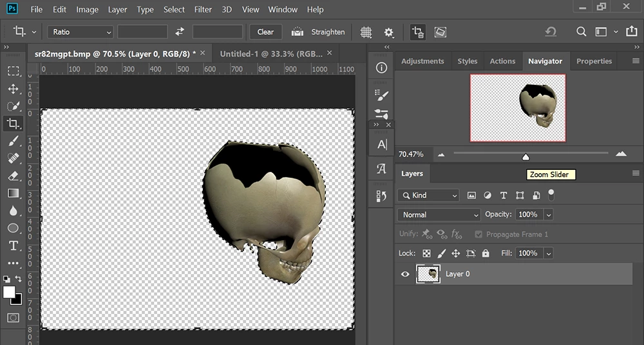Click the Clear button
The width and height of the screenshot is (644, 345).
265,32
